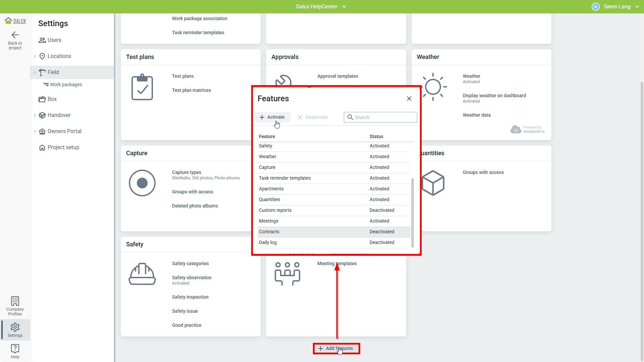Click the Weather sun icon

coord(433,87)
